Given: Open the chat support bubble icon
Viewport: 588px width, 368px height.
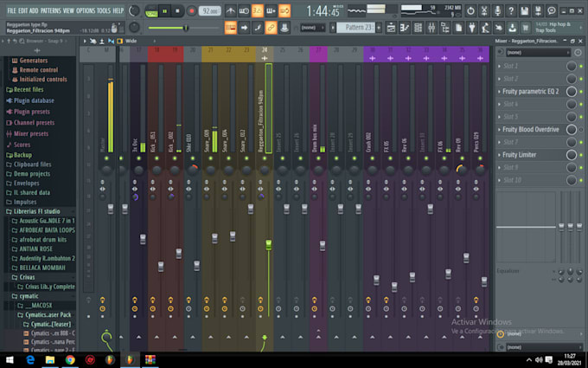Looking at the screenshot, I should [552, 11].
